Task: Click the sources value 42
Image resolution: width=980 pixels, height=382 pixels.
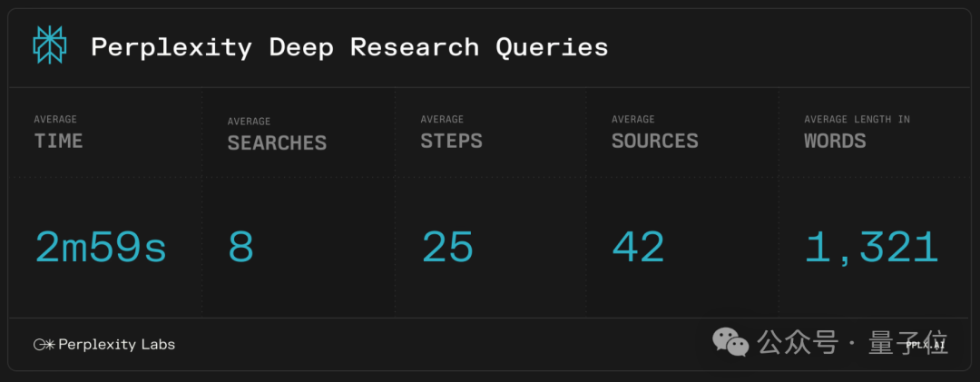Action: point(638,247)
